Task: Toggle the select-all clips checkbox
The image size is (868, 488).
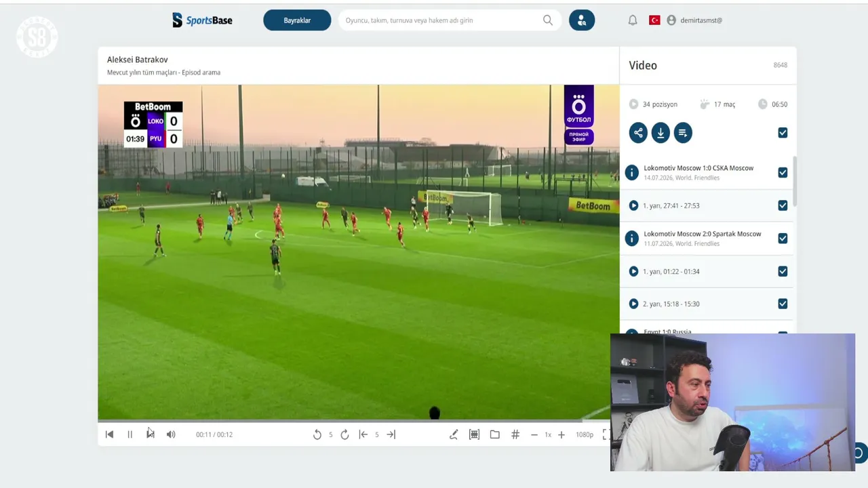Action: point(783,133)
